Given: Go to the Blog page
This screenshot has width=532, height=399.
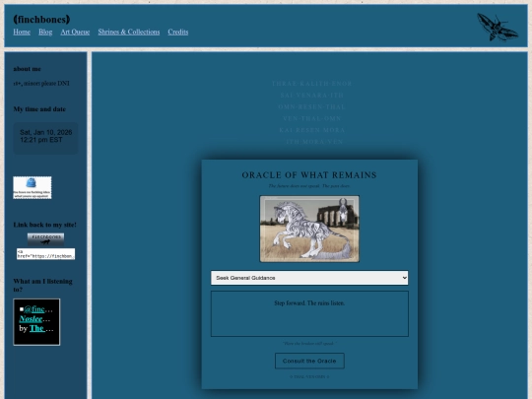Looking at the screenshot, I should (x=45, y=32).
